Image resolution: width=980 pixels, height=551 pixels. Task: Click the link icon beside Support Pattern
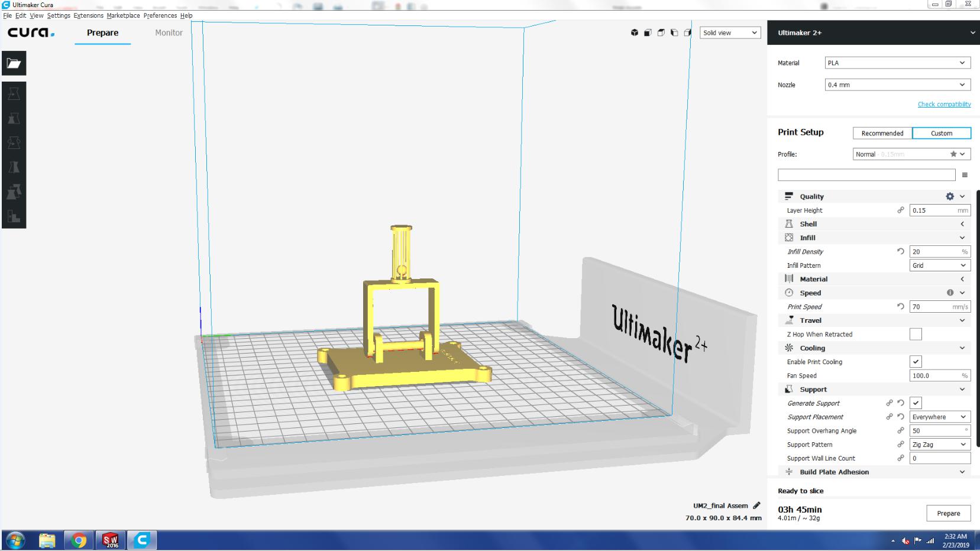coord(901,445)
